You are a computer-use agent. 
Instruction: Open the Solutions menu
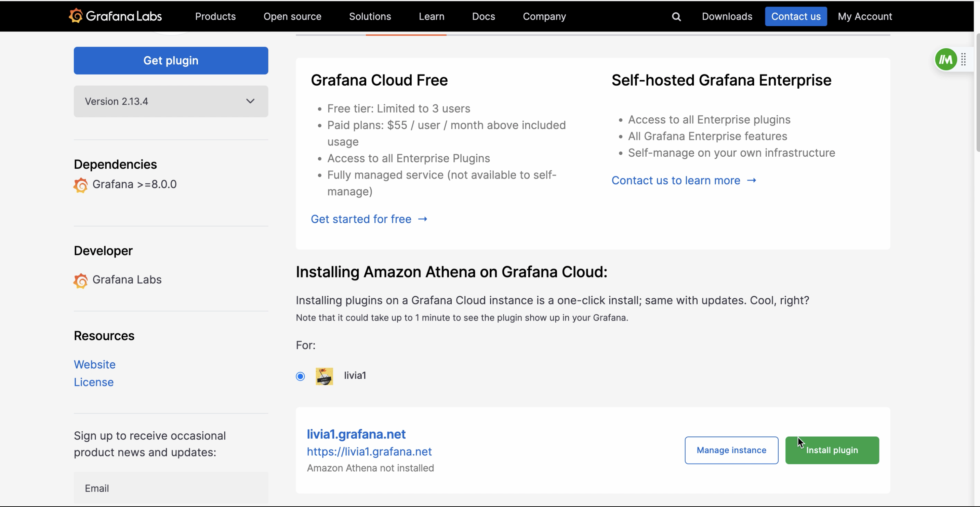pyautogui.click(x=370, y=16)
